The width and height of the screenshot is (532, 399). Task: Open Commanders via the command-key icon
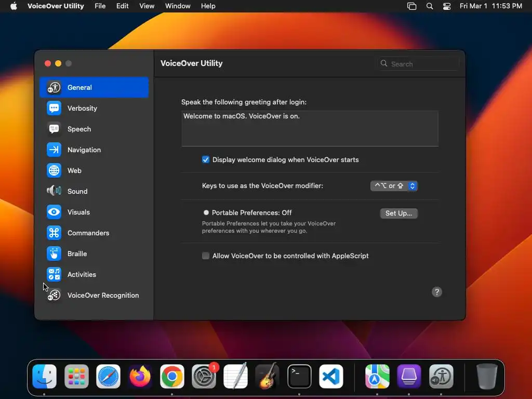tap(54, 233)
